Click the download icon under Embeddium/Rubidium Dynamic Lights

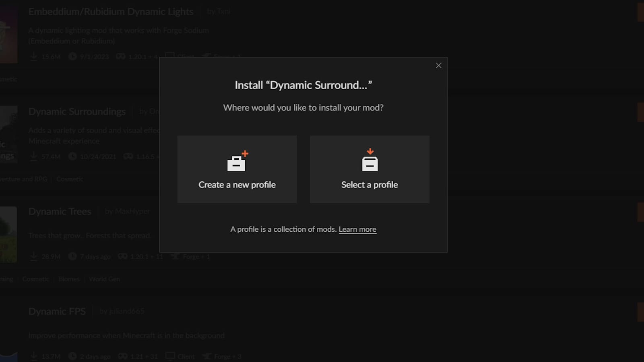coord(34,56)
